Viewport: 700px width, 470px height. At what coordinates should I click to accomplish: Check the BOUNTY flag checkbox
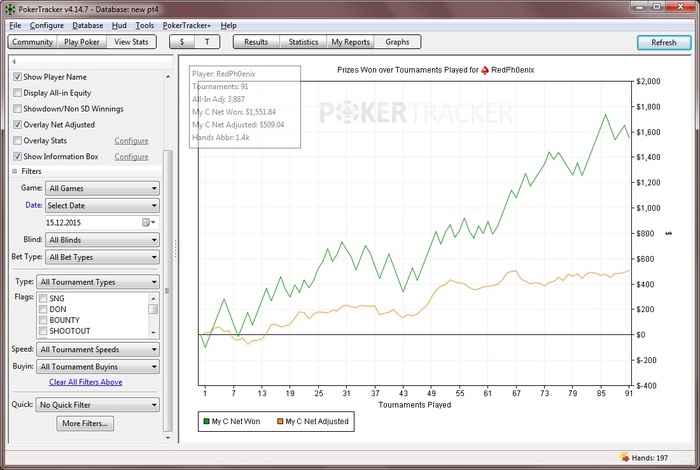(x=42, y=320)
